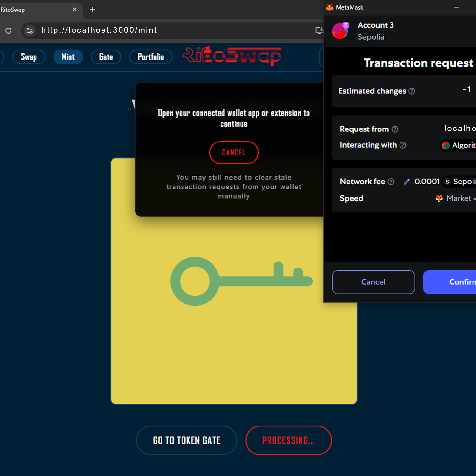Edit network fee with the pencil icon
Viewport: 476px width, 476px height.
pos(407,182)
